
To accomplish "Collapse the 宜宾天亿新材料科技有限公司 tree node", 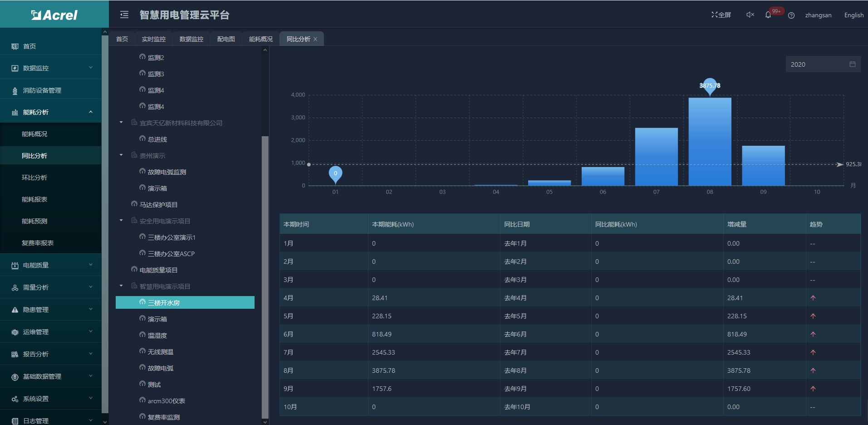I will (x=121, y=123).
